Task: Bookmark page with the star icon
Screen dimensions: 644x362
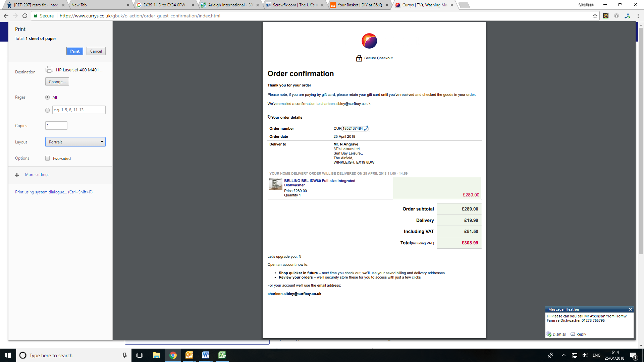Action: pyautogui.click(x=595, y=16)
